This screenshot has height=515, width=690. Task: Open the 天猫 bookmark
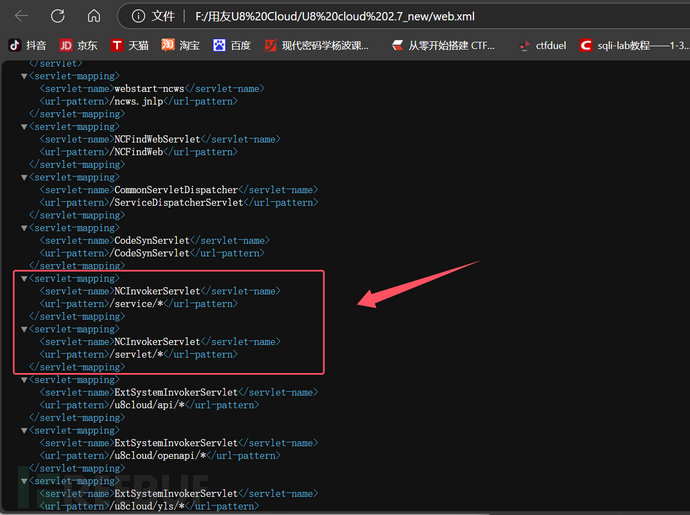(x=129, y=45)
